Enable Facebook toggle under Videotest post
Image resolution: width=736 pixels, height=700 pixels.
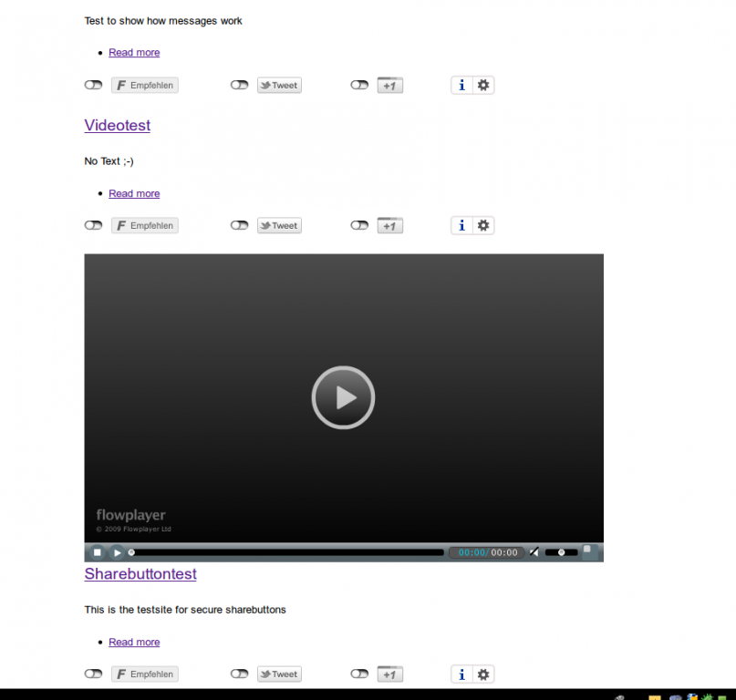tap(93, 225)
